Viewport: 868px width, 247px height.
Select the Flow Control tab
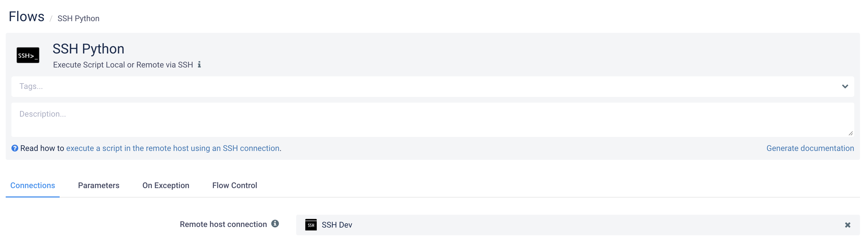(x=235, y=185)
